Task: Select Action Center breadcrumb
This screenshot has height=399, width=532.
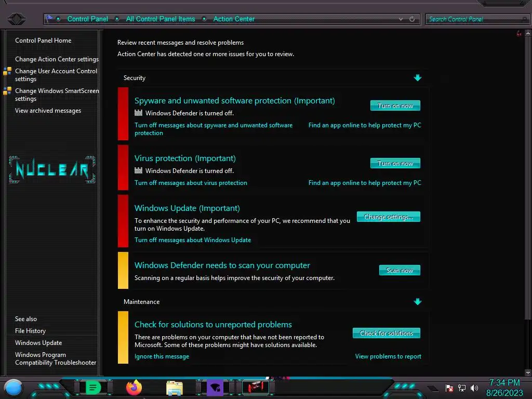Action: pyautogui.click(x=234, y=19)
